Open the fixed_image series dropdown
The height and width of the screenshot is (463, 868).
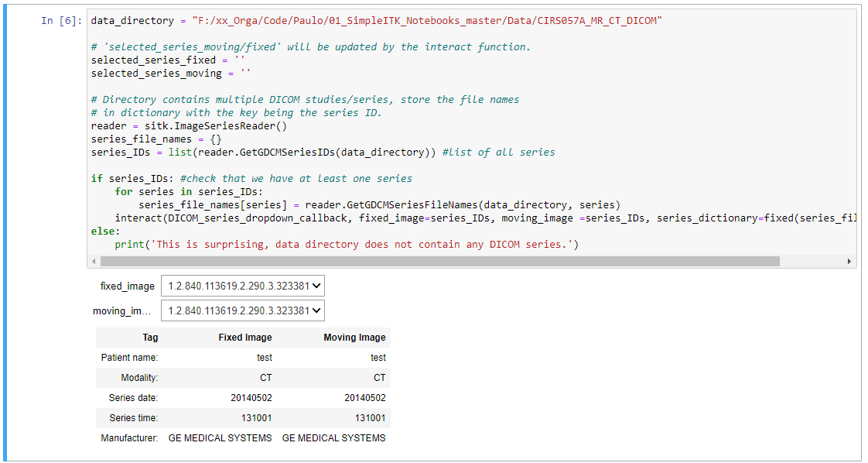point(241,286)
